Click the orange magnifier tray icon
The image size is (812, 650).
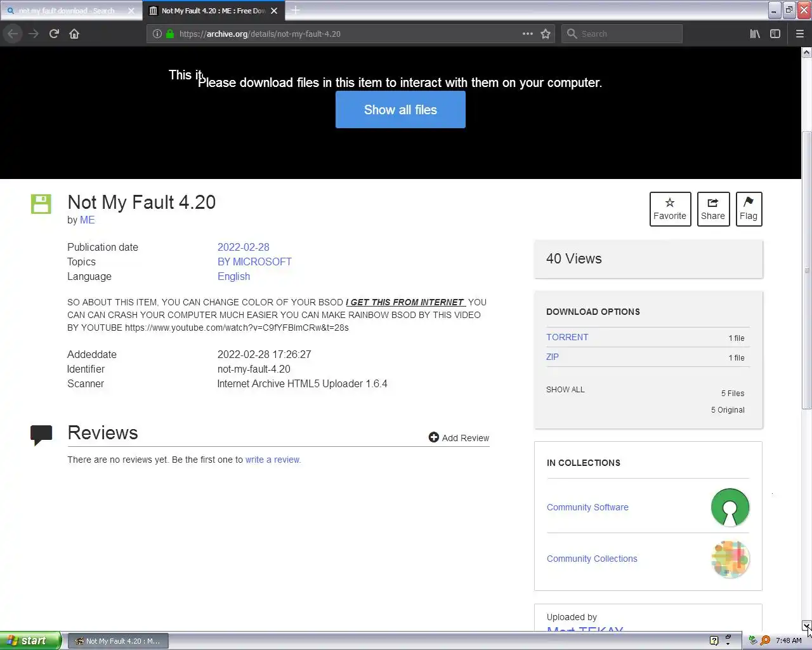pos(765,640)
